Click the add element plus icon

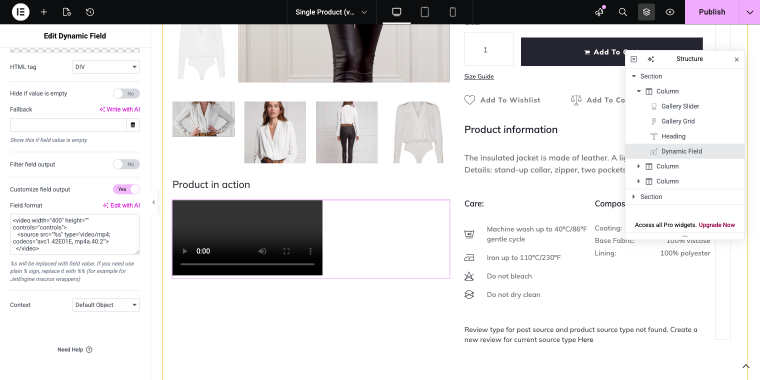click(44, 12)
